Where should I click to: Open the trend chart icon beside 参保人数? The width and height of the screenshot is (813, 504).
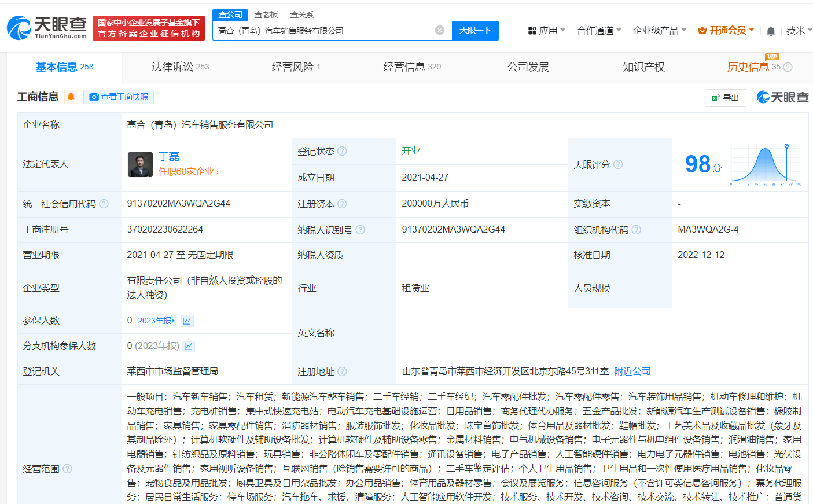click(186, 320)
